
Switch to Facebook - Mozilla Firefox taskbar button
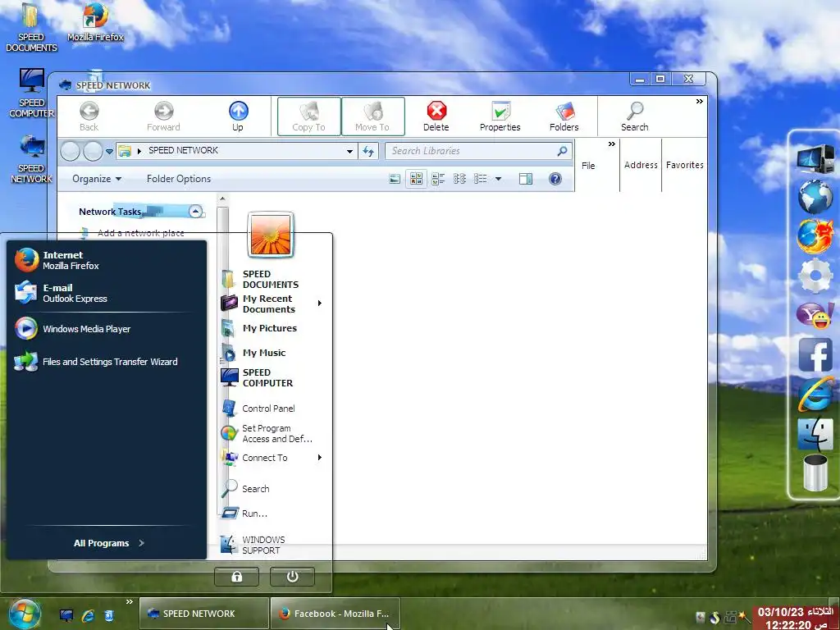(x=336, y=614)
